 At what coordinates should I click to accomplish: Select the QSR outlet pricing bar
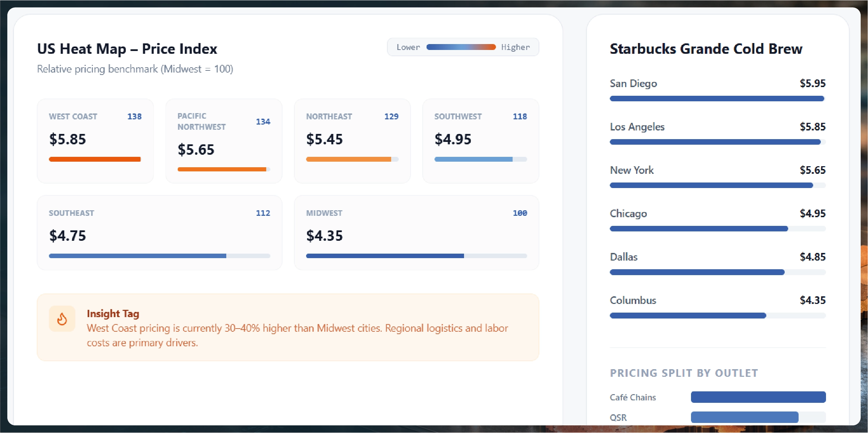pos(744,417)
